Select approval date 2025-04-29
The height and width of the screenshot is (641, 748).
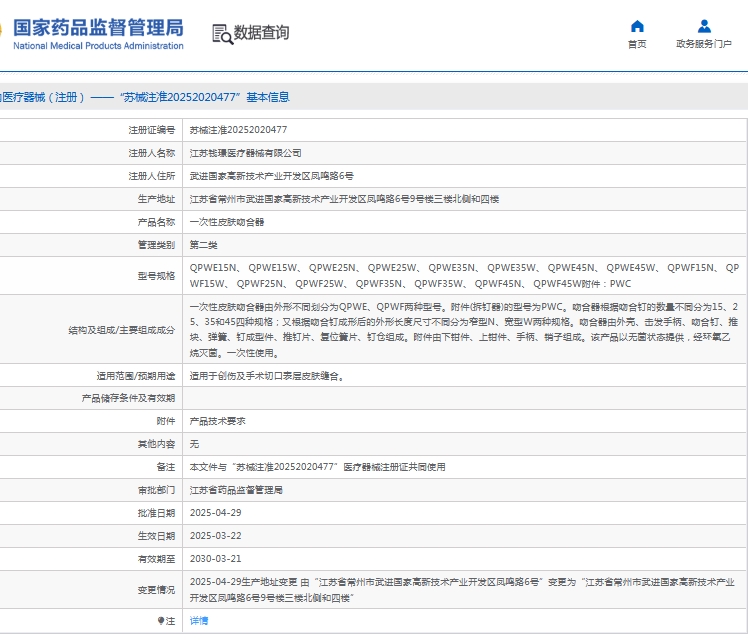[x=216, y=513]
